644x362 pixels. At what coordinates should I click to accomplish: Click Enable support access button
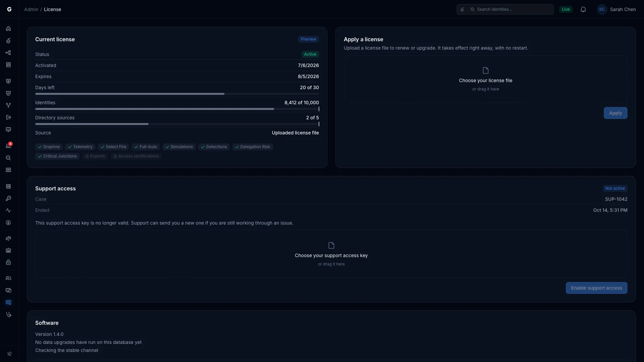pos(596,288)
